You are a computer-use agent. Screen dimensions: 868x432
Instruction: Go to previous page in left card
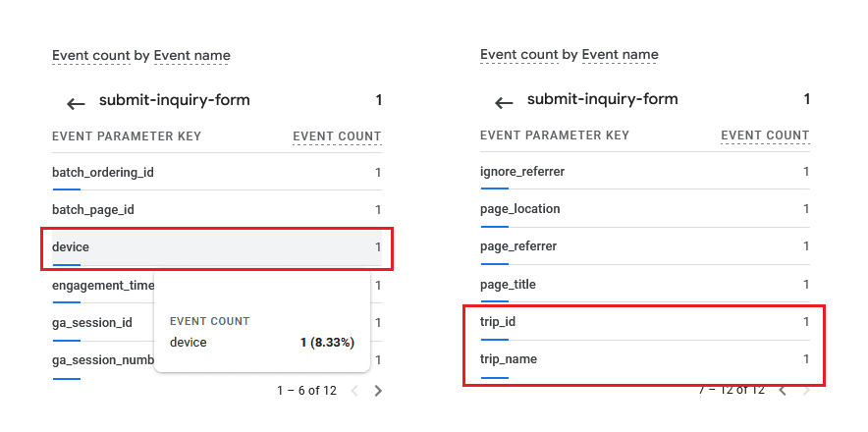[x=354, y=391]
